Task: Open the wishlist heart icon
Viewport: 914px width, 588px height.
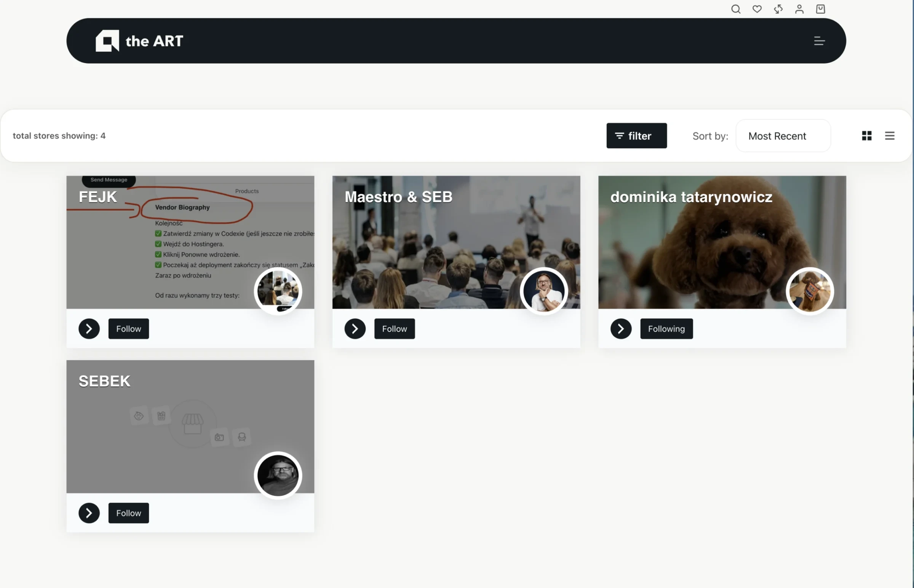Action: coord(757,9)
